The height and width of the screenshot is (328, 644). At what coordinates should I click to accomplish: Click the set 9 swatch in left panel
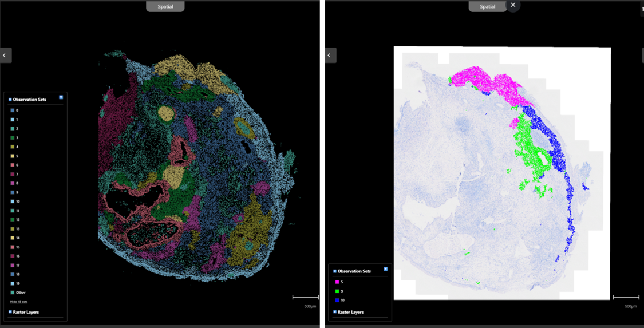[13, 192]
